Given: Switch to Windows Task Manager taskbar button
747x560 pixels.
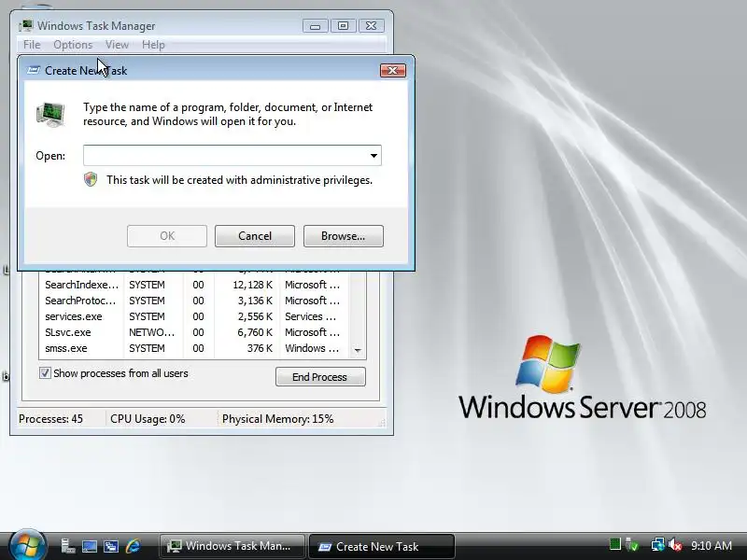Looking at the screenshot, I should (232, 546).
